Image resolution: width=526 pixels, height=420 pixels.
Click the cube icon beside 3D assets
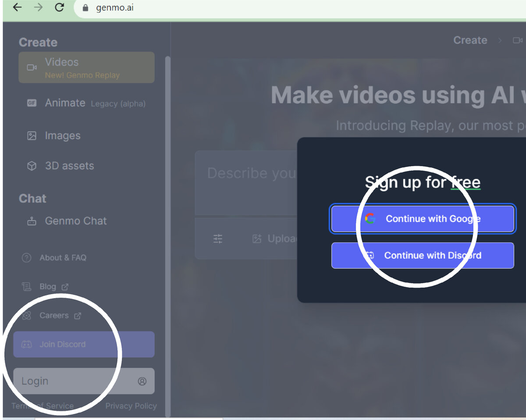32,166
